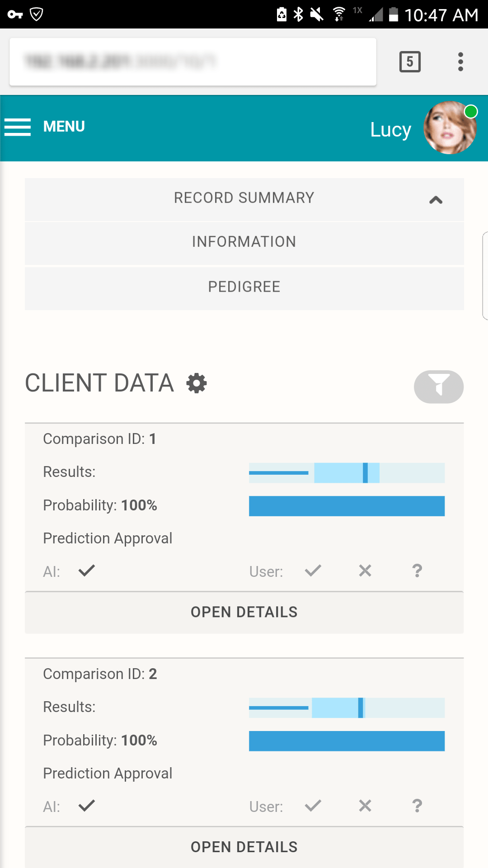Open Details for Comparison ID 2
This screenshot has height=868, width=488.
point(244,847)
